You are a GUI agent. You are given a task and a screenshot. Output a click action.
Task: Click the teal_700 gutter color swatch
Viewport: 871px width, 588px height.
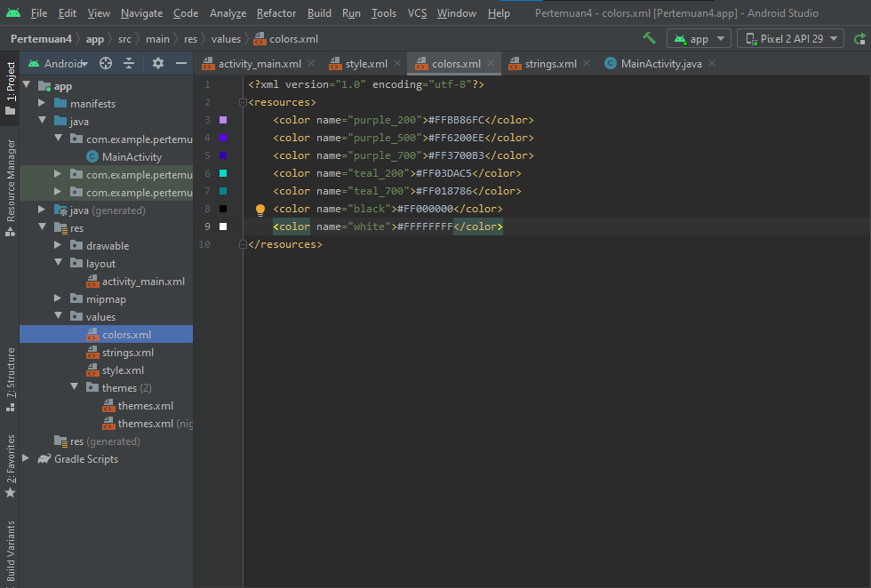pyautogui.click(x=223, y=191)
